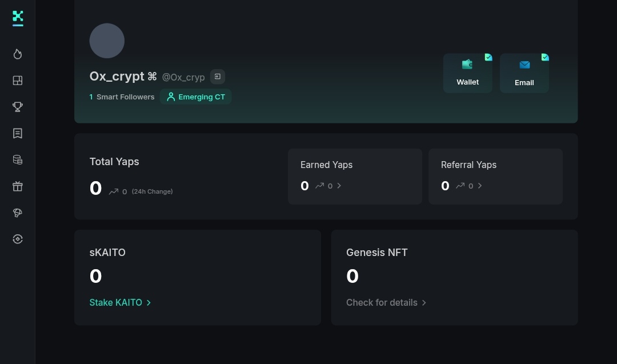Click the Emerging CT badge

(195, 97)
